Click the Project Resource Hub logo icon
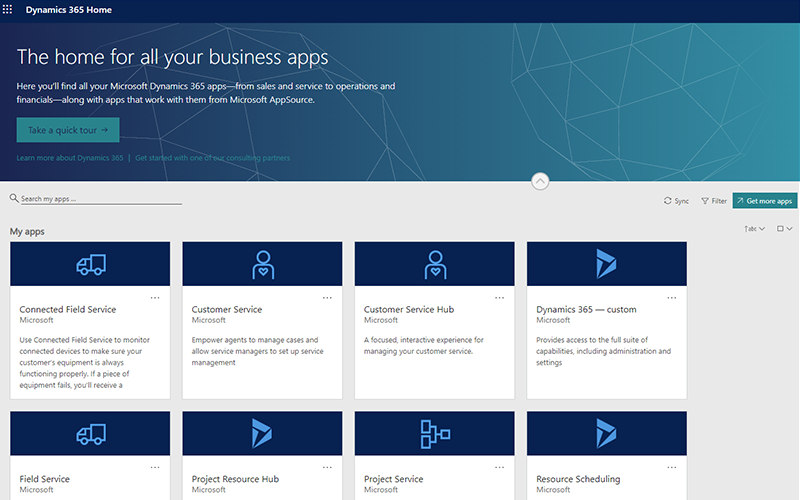The image size is (800, 500). [x=262, y=434]
